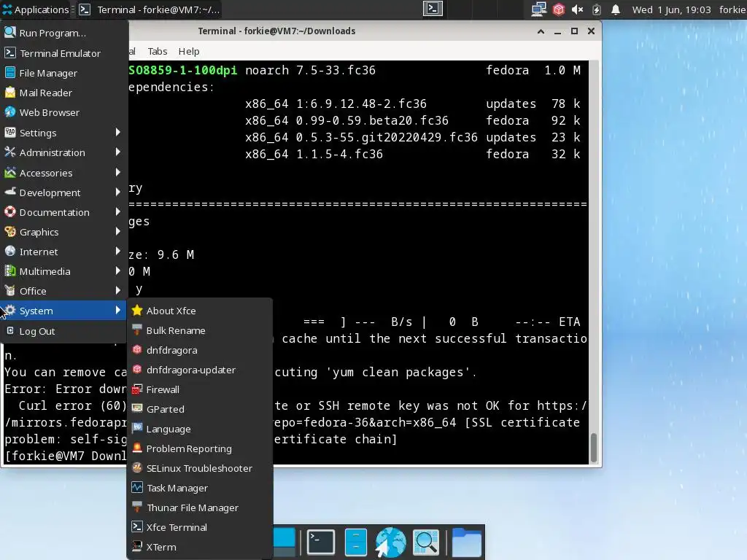Click the File Manager drawer icon

(10, 72)
